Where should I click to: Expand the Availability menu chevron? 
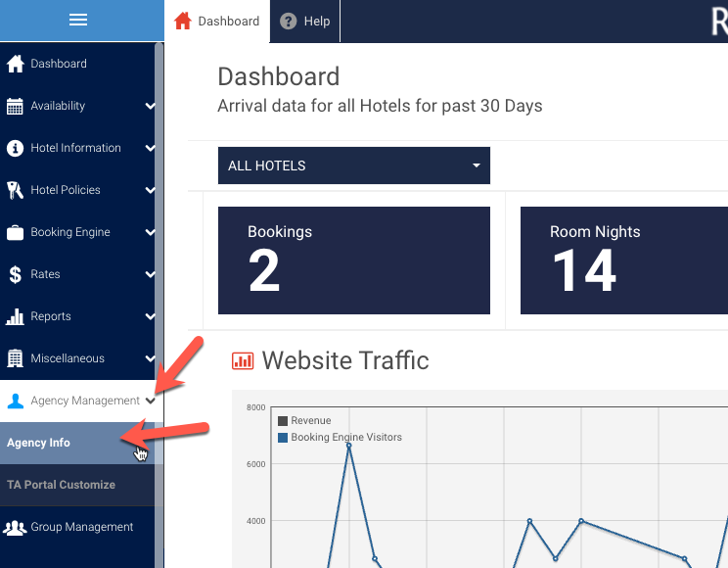(150, 106)
